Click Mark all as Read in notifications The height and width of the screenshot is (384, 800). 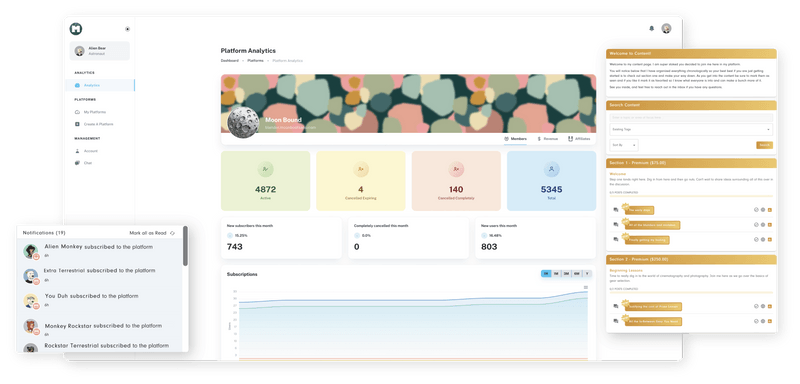[x=152, y=233]
